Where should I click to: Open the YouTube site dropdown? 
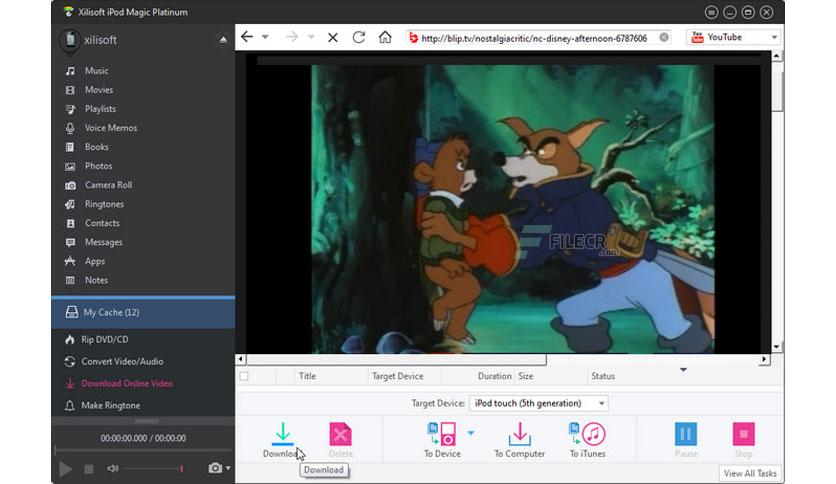[734, 37]
